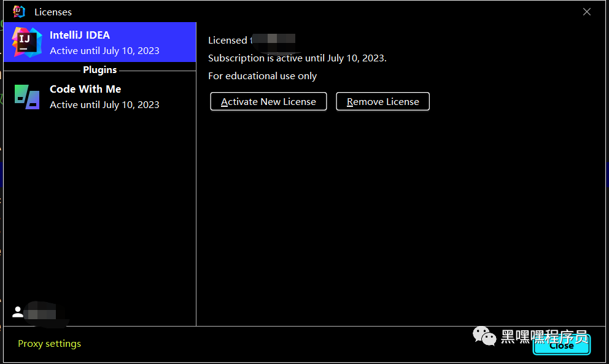This screenshot has height=364, width=609.
Task: Click the Code With Me plugin icon
Action: point(27,97)
